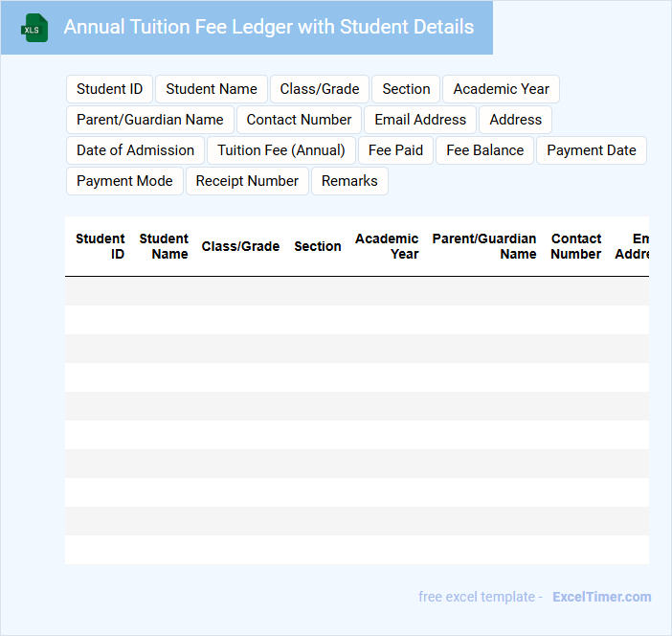The height and width of the screenshot is (636, 672).
Task: Click the Contact Number tag
Action: [x=299, y=120]
